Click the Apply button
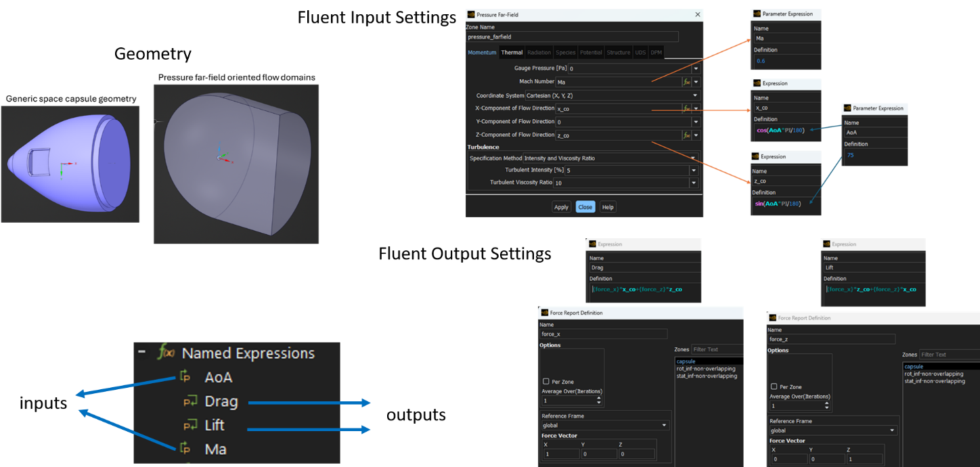Viewport: 980px width, 467px height. 562,207
